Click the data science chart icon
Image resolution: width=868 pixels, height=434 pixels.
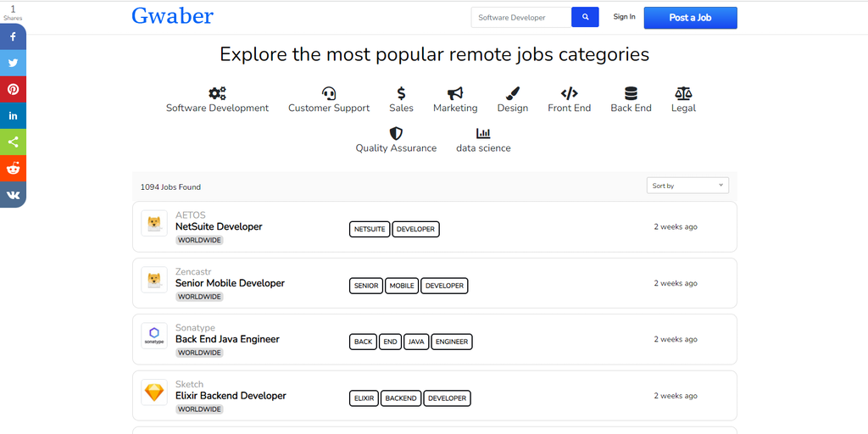(x=483, y=133)
